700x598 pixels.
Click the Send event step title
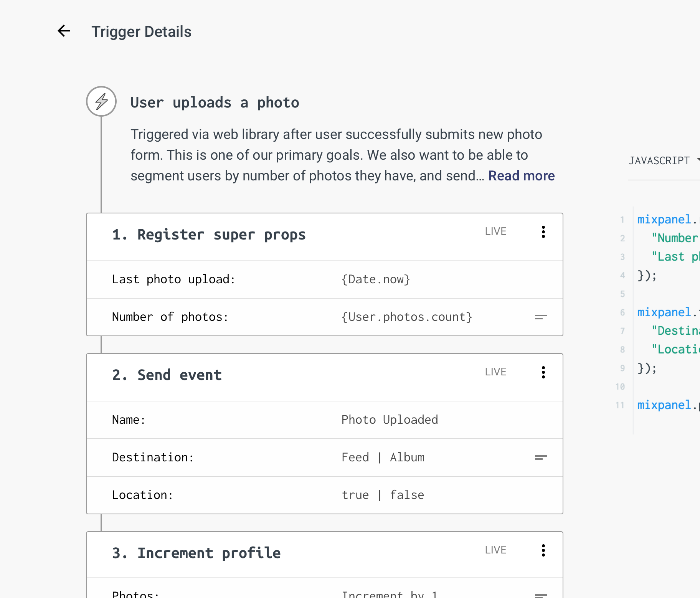[167, 375]
